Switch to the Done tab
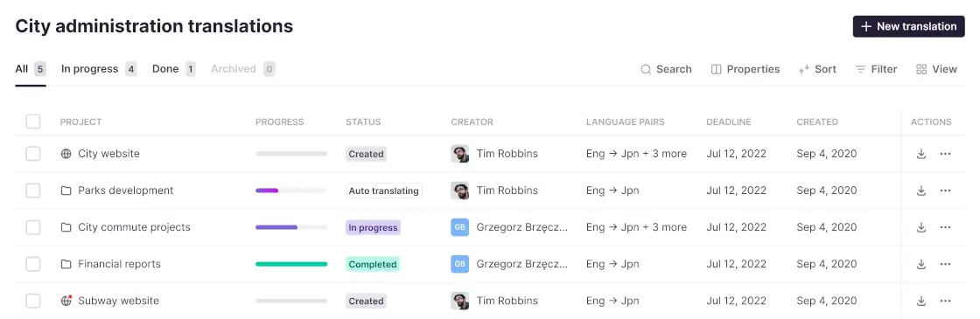The height and width of the screenshot is (319, 980). point(174,69)
